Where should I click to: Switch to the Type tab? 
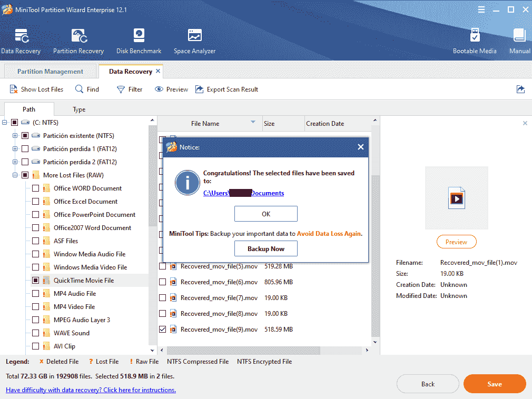79,109
